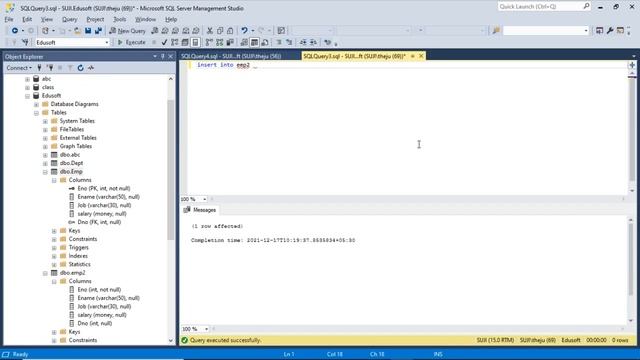The width and height of the screenshot is (640, 360).
Task: Click the Open File folder icon
Action: tap(77, 31)
